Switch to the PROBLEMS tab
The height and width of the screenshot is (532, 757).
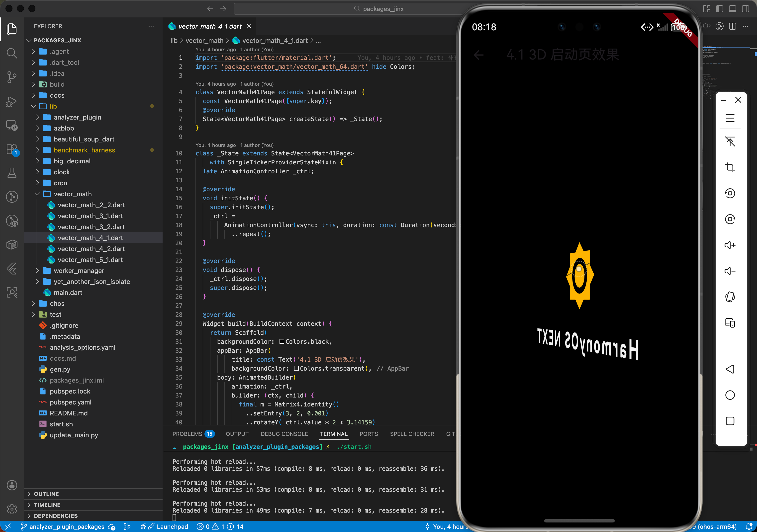click(187, 434)
